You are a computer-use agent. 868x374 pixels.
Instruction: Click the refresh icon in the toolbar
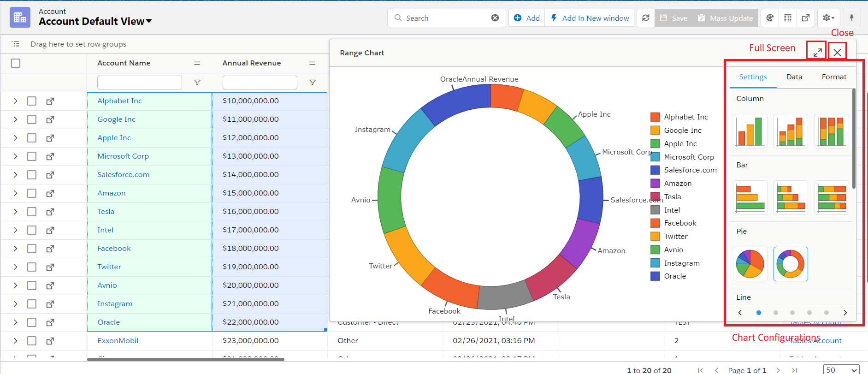tap(646, 18)
